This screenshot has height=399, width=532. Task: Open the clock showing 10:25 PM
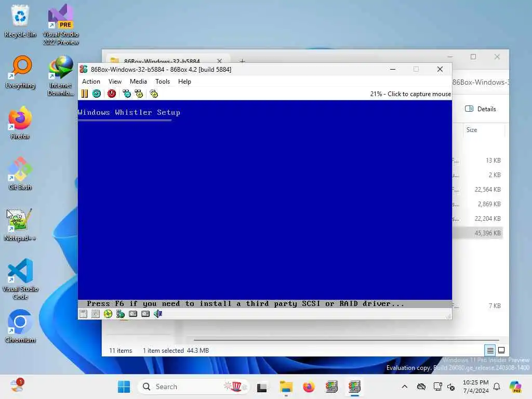[x=476, y=387]
